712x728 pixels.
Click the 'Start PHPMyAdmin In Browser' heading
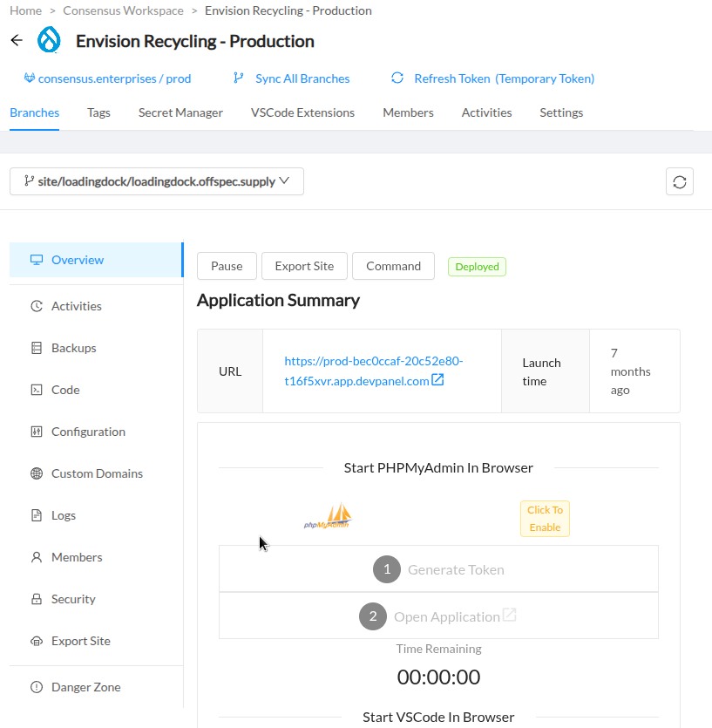438,467
